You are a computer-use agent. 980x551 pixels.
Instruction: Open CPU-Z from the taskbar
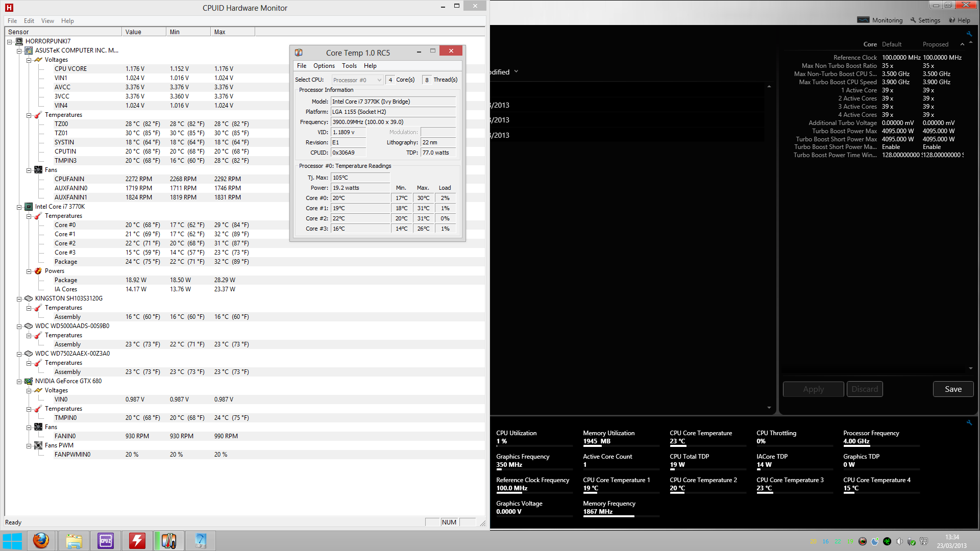coord(106,541)
